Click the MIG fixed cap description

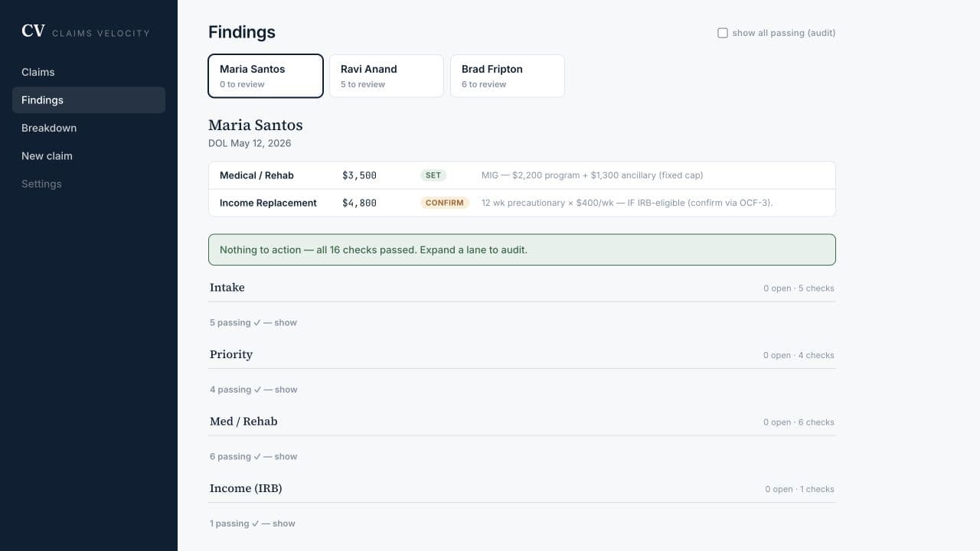(592, 175)
